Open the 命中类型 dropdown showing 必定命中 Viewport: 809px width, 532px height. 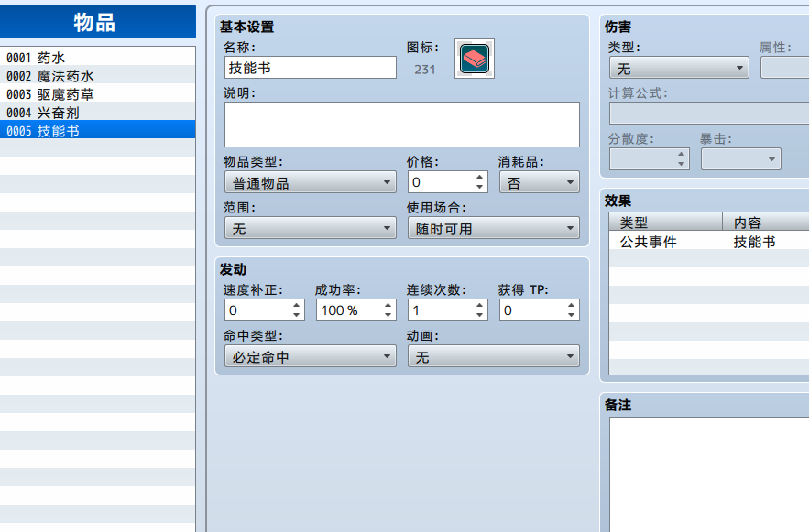(x=311, y=356)
